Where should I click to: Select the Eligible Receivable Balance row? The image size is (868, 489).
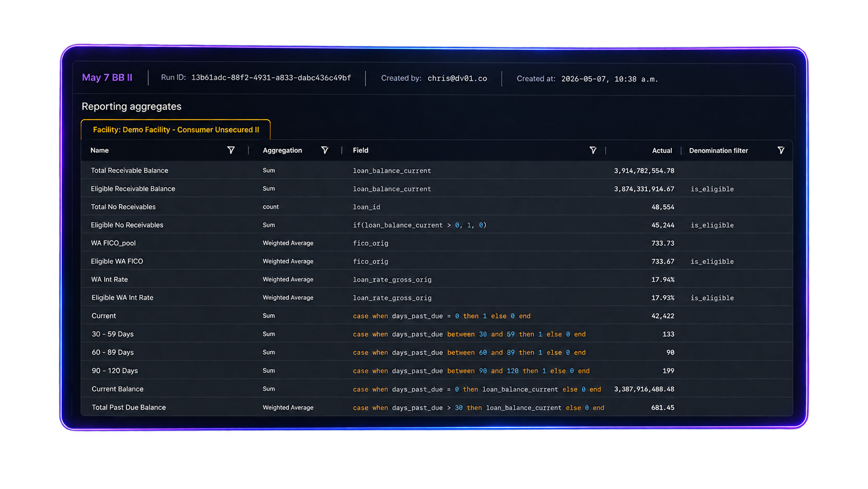pos(437,189)
